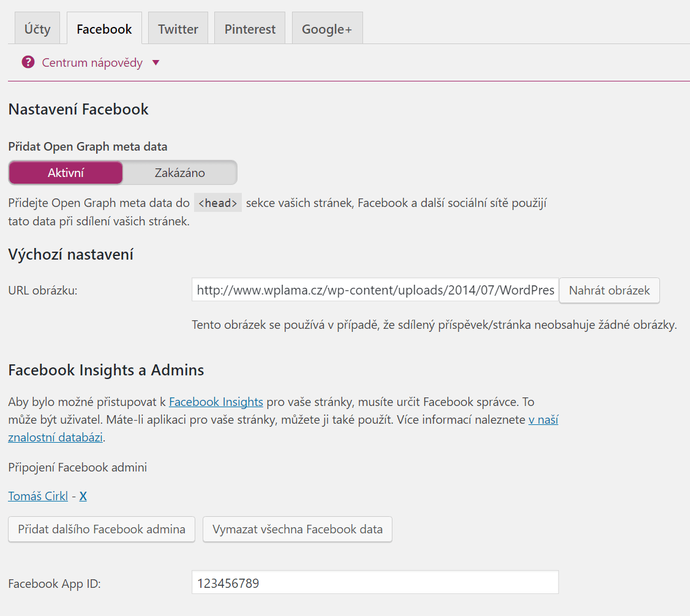Click the Výchozí nastavení heading
The width and height of the screenshot is (690, 616).
click(x=71, y=254)
